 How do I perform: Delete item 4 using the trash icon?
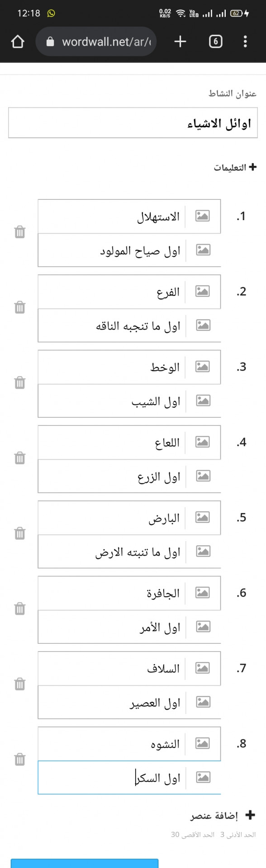20,458
